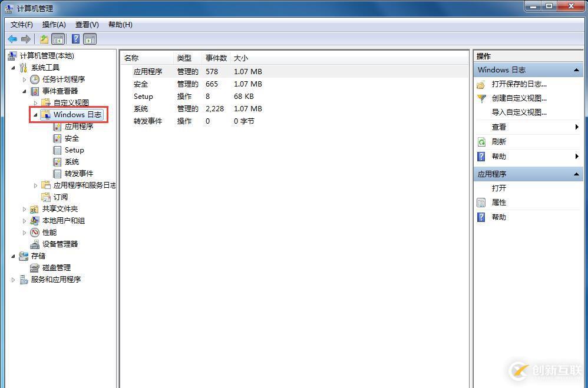The height and width of the screenshot is (388, 588).
Task: Select the Setup row in log list
Action: 295,97
